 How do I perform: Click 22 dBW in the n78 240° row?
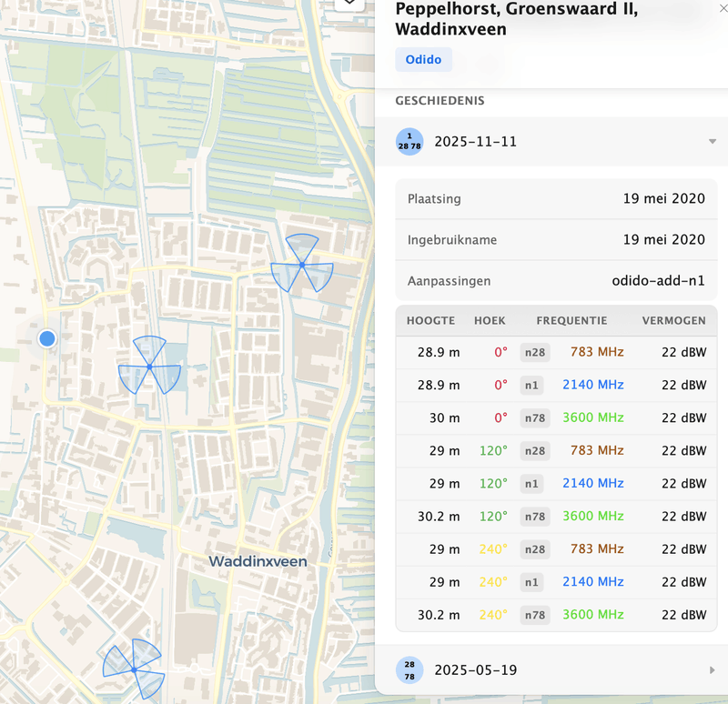pos(684,615)
